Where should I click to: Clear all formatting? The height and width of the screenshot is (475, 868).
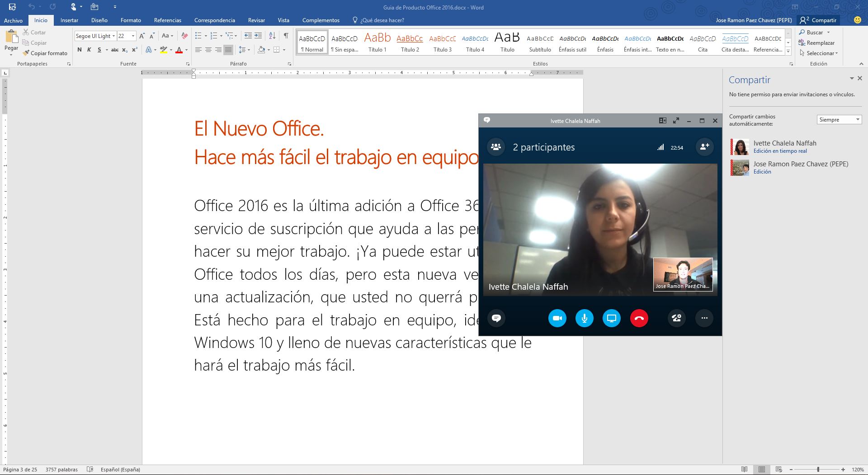coord(184,36)
